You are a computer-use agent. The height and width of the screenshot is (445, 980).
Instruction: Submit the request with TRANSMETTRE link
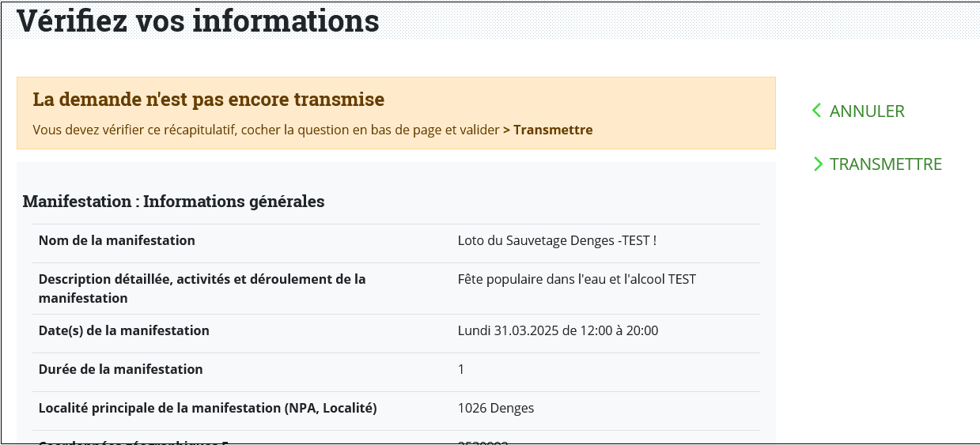click(885, 164)
